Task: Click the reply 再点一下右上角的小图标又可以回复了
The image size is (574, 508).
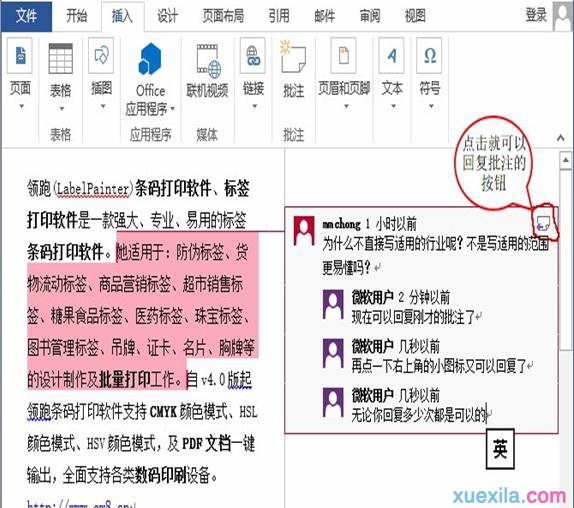Action: [439, 366]
